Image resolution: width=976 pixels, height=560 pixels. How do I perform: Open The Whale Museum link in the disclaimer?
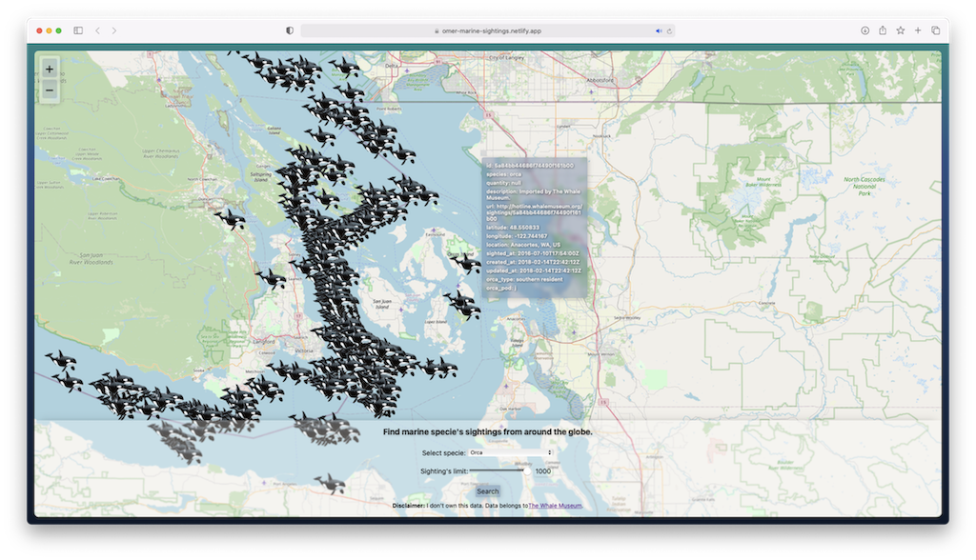557,506
